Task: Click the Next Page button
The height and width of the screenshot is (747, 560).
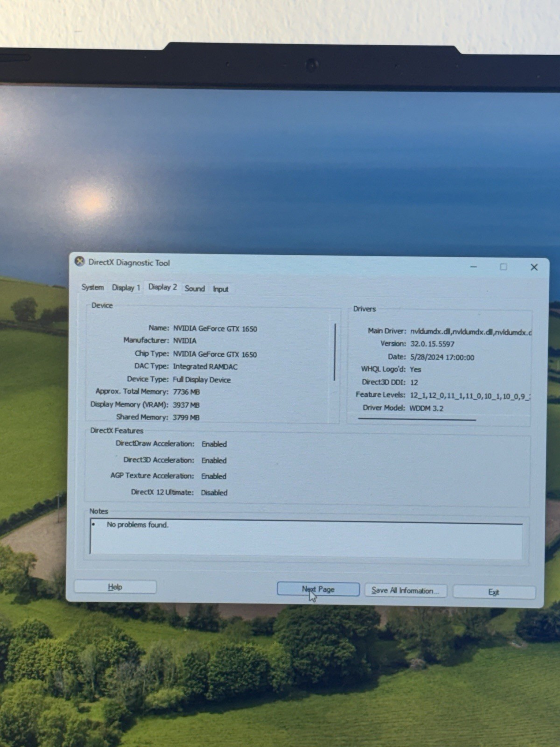Action: (318, 589)
